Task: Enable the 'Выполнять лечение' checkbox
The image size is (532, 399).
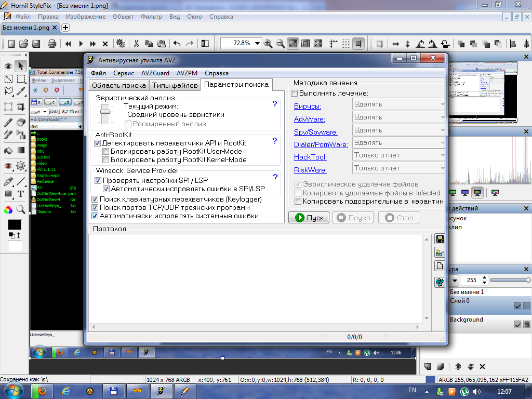Action: [x=295, y=93]
